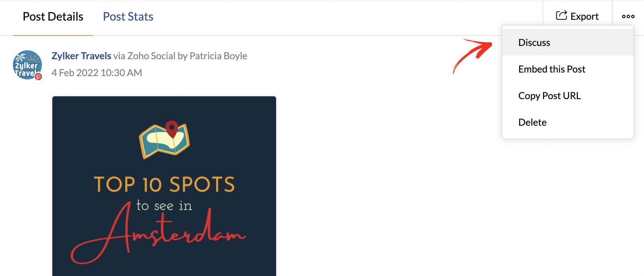Click the Amsterdam script text in image
Viewport: 644px width, 276px height.
(158, 233)
